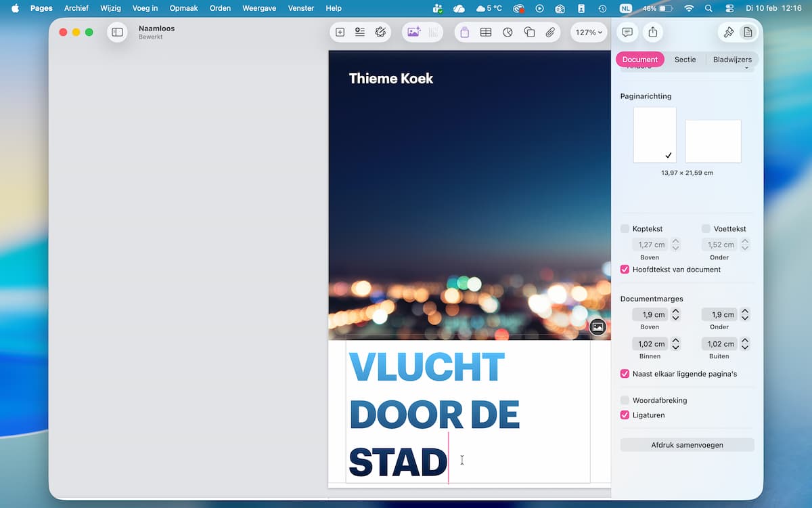This screenshot has width=812, height=508.
Task: Open the Format paintbrush inspector
Action: point(729,32)
